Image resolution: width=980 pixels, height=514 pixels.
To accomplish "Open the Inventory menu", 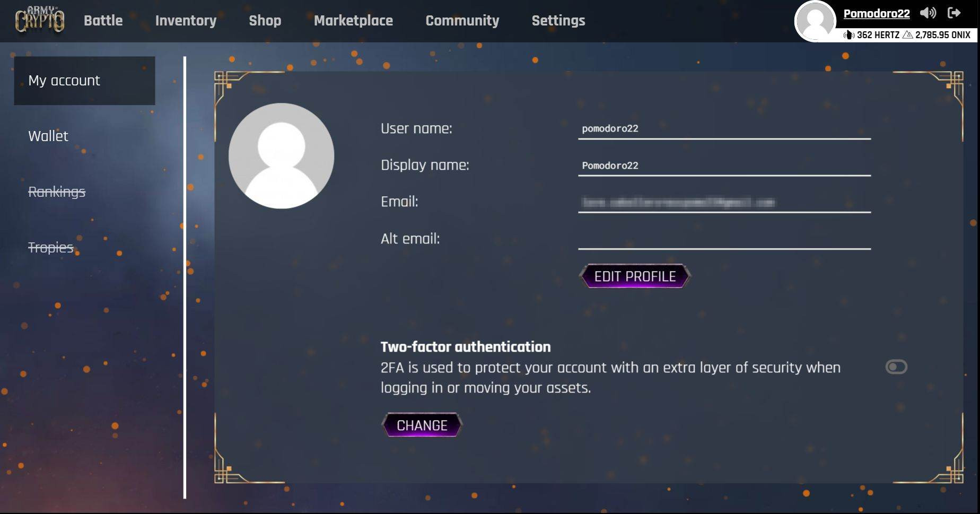I will (186, 21).
